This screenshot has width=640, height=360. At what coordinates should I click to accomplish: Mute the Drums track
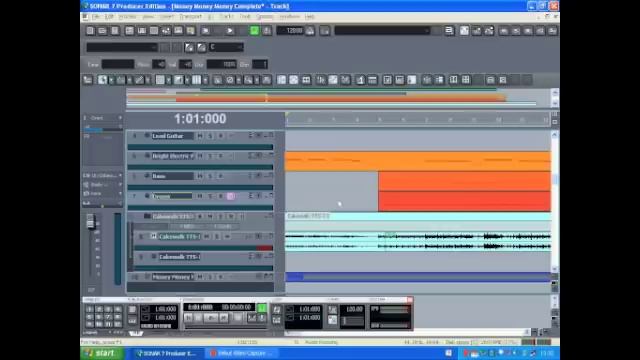200,196
